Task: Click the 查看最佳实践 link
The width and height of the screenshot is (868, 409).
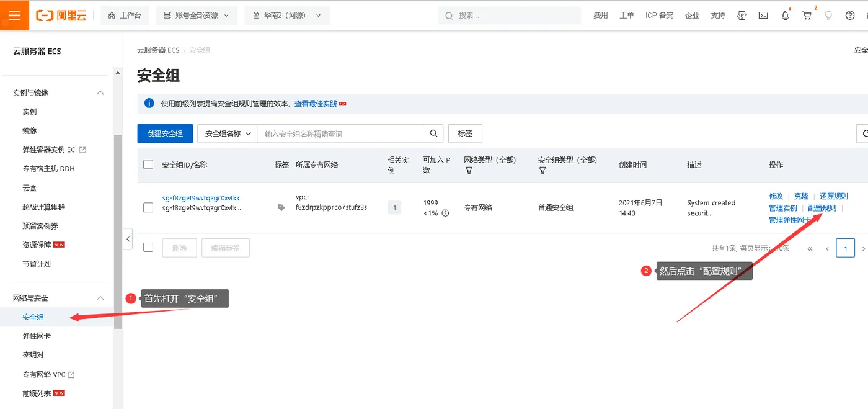Action: pos(316,104)
